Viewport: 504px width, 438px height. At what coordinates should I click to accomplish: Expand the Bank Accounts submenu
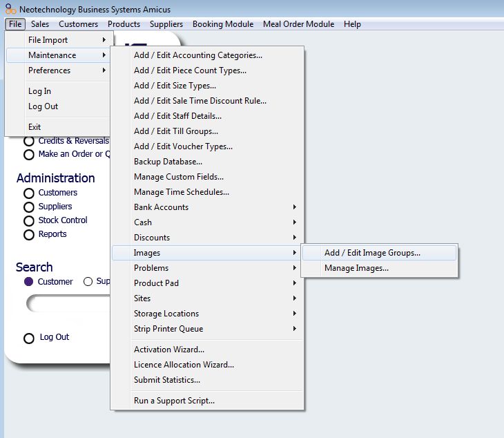pyautogui.click(x=207, y=207)
